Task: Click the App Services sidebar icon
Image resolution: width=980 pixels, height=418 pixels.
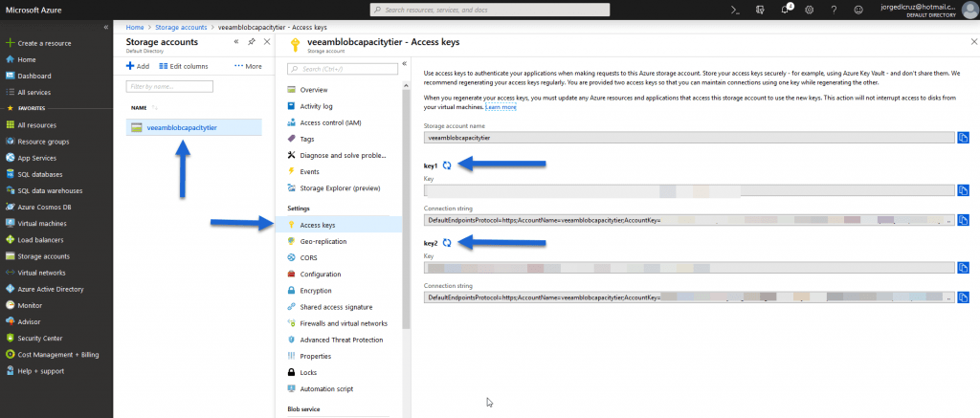Action: tap(10, 158)
